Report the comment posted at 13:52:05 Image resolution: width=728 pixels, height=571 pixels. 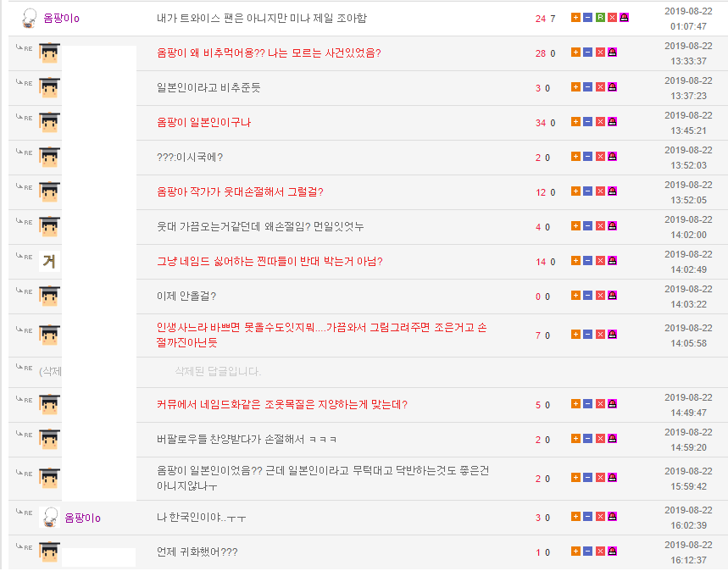click(x=612, y=191)
